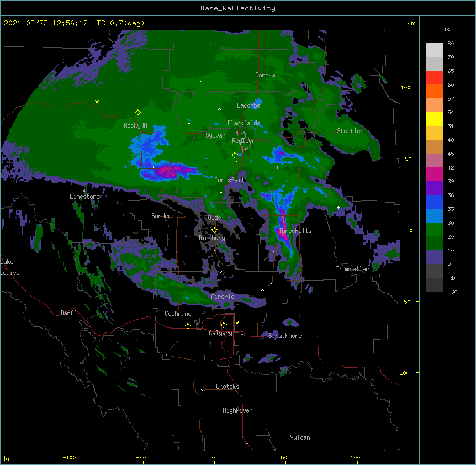476x465 pixels.
Task: Click the Cochrane label
Action: (x=178, y=314)
